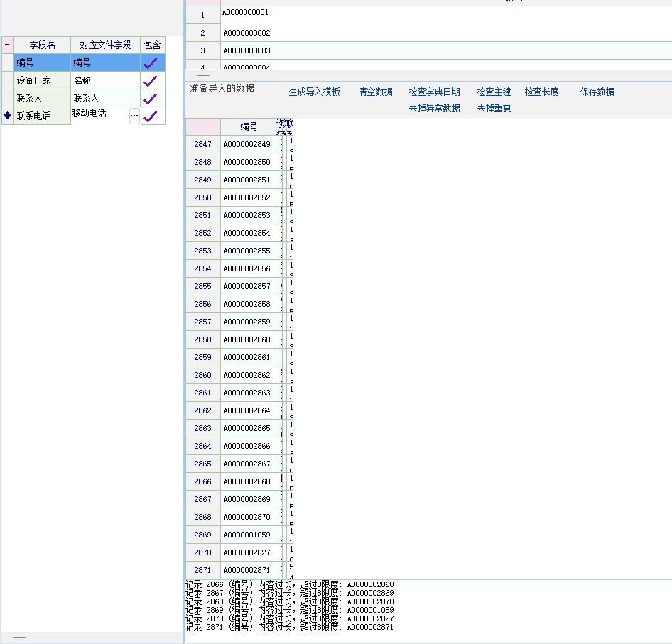Click 检查长度 command
This screenshot has height=644, width=672.
(x=541, y=92)
